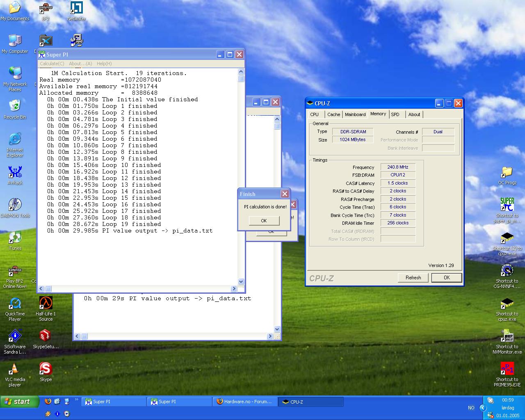Viewport: 525px width, 420px height.
Task: Select the Memory tab in CPU-Z
Action: point(378,114)
